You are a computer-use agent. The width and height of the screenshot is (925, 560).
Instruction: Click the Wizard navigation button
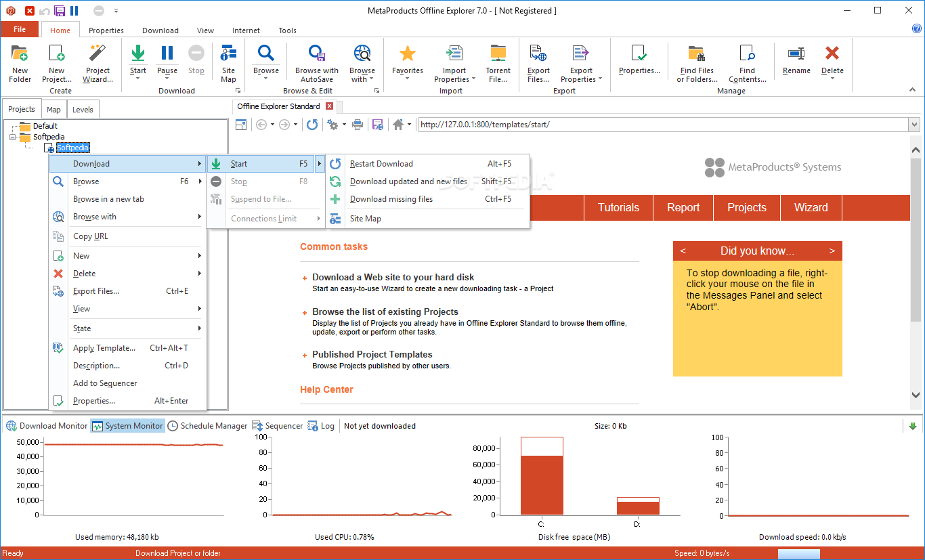811,208
